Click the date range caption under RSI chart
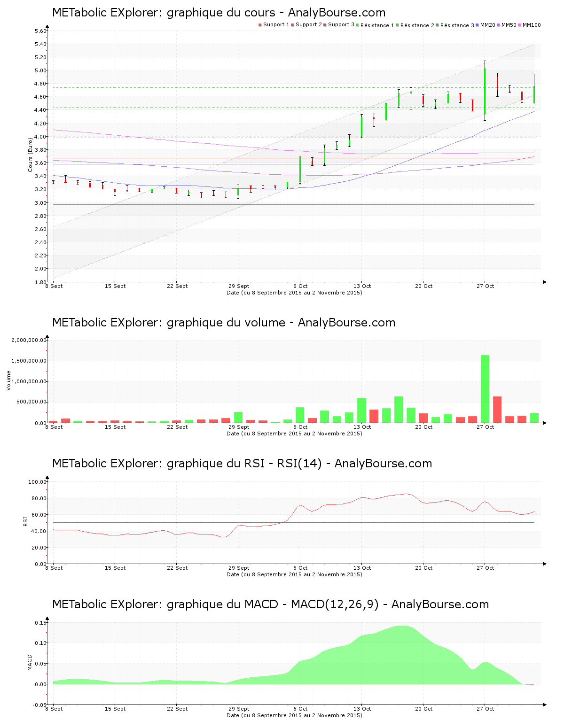 point(294,574)
